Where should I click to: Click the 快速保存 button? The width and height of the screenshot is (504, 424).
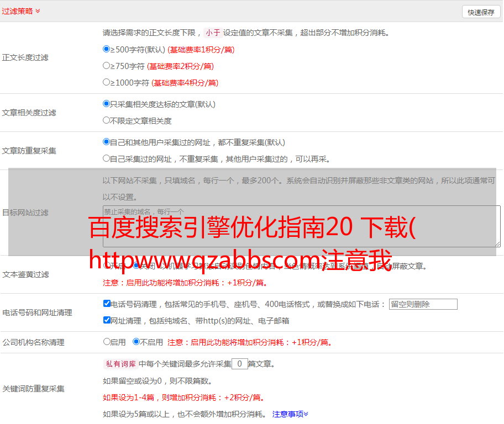[x=481, y=12]
